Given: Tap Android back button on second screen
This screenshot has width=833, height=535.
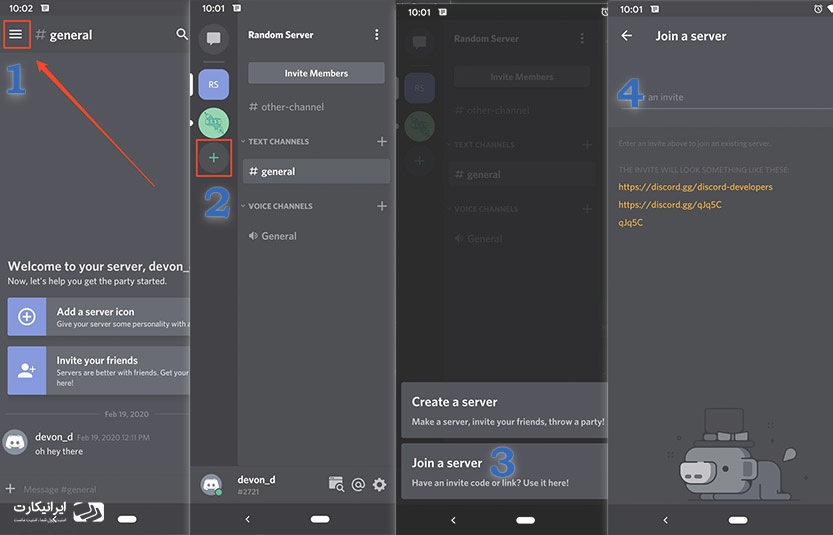Looking at the screenshot, I should point(248,519).
